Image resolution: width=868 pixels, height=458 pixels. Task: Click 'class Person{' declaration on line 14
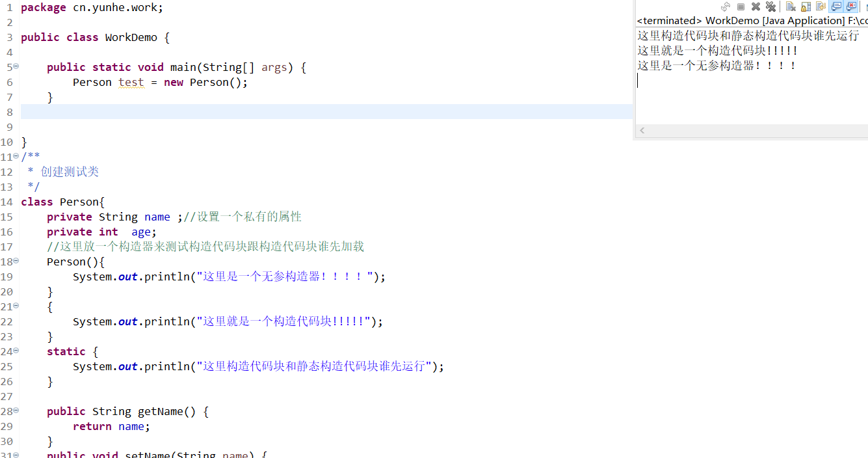63,202
